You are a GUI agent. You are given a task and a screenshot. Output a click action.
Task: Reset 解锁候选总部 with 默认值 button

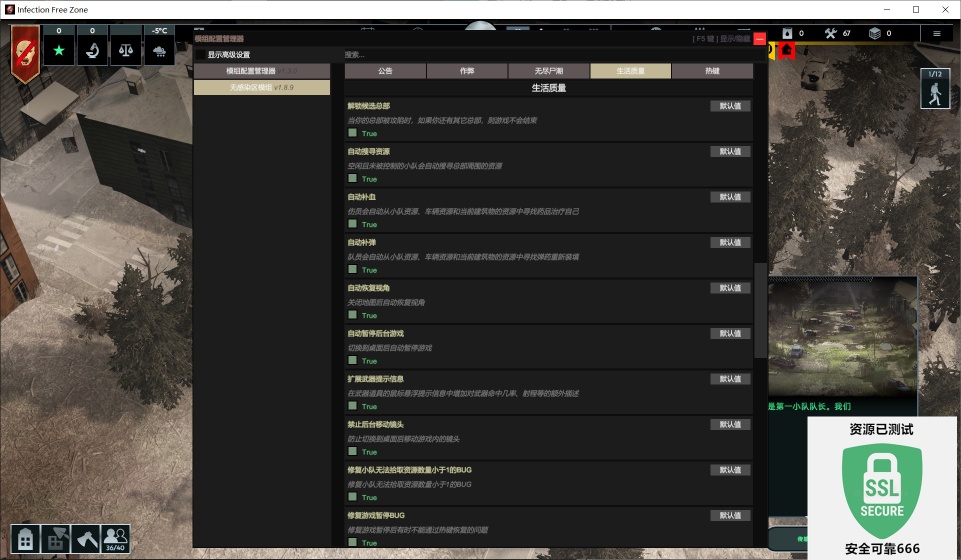click(730, 106)
